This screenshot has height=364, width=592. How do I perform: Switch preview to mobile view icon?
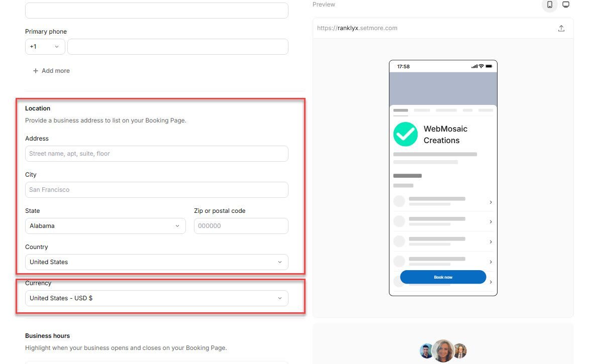click(549, 5)
